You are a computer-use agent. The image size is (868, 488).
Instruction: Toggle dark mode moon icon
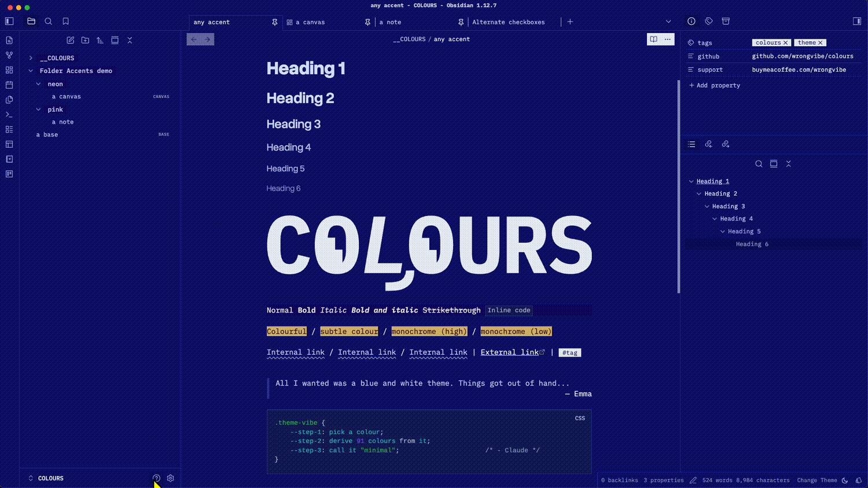[845, 480]
